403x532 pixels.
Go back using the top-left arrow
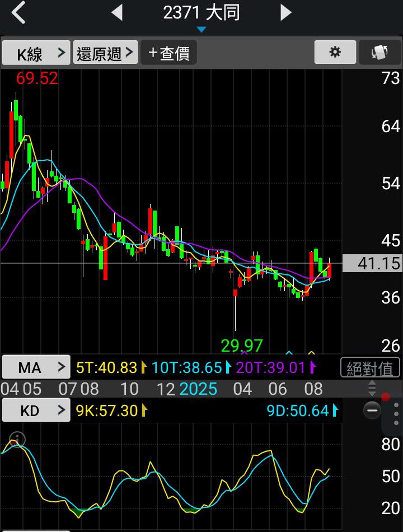click(x=18, y=12)
